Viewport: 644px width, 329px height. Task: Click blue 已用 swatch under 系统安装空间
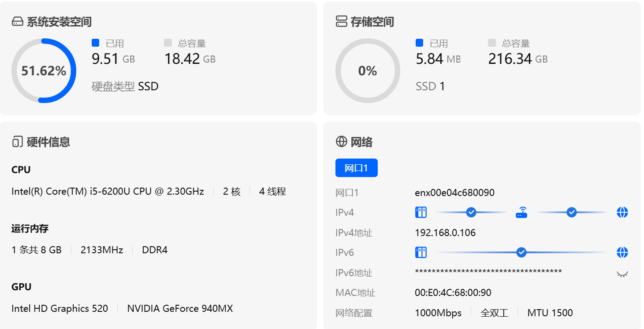point(96,43)
